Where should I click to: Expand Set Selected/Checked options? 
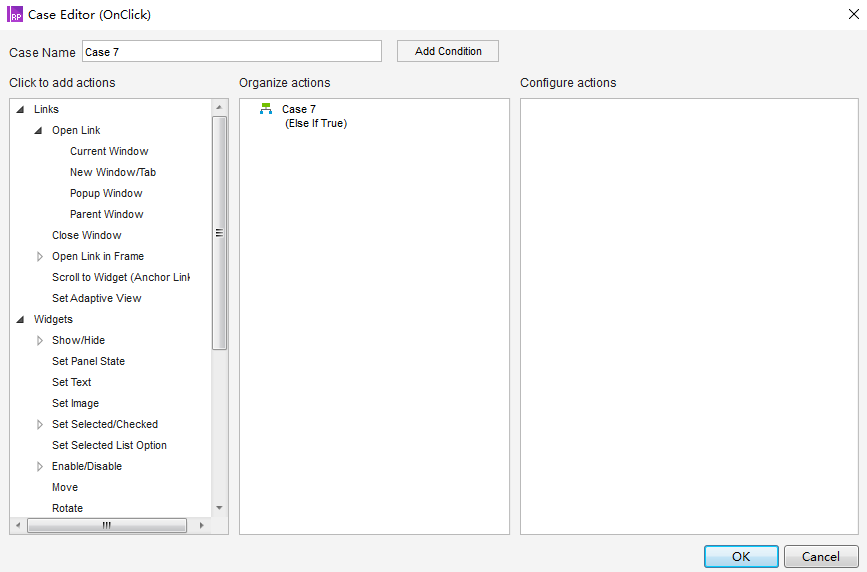coord(39,425)
